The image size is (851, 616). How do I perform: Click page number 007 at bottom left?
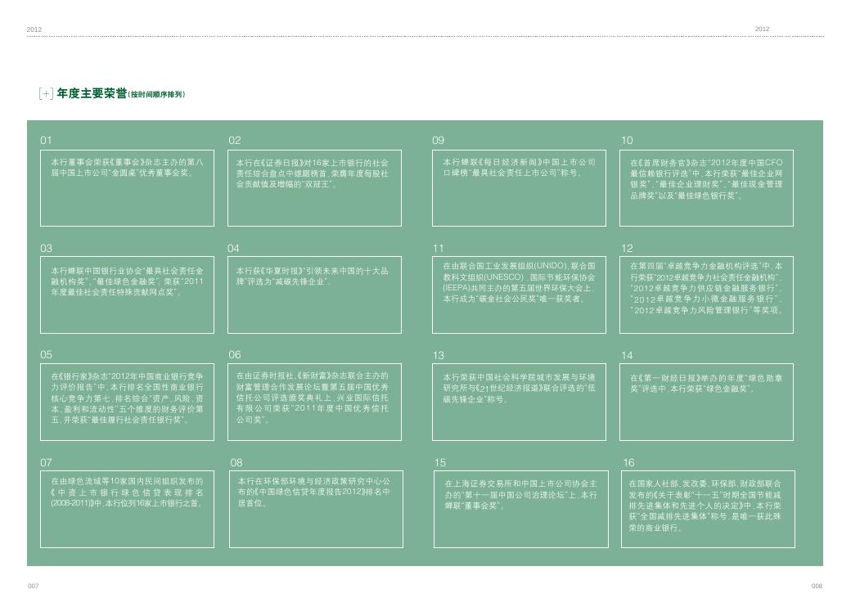34,587
